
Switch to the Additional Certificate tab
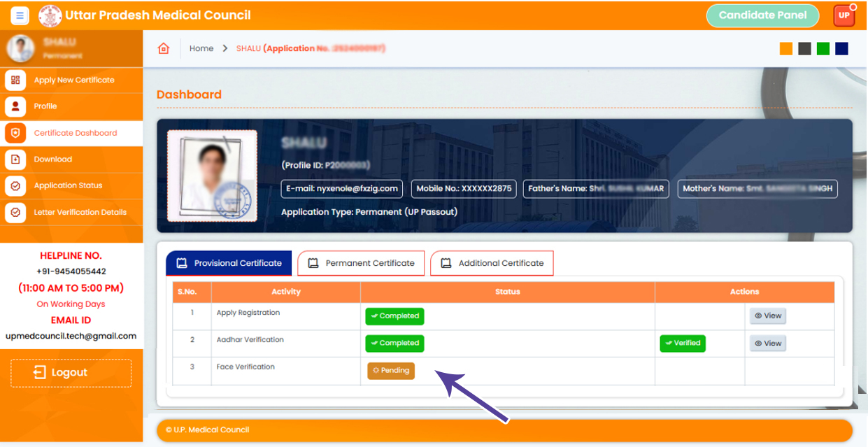[492, 264]
